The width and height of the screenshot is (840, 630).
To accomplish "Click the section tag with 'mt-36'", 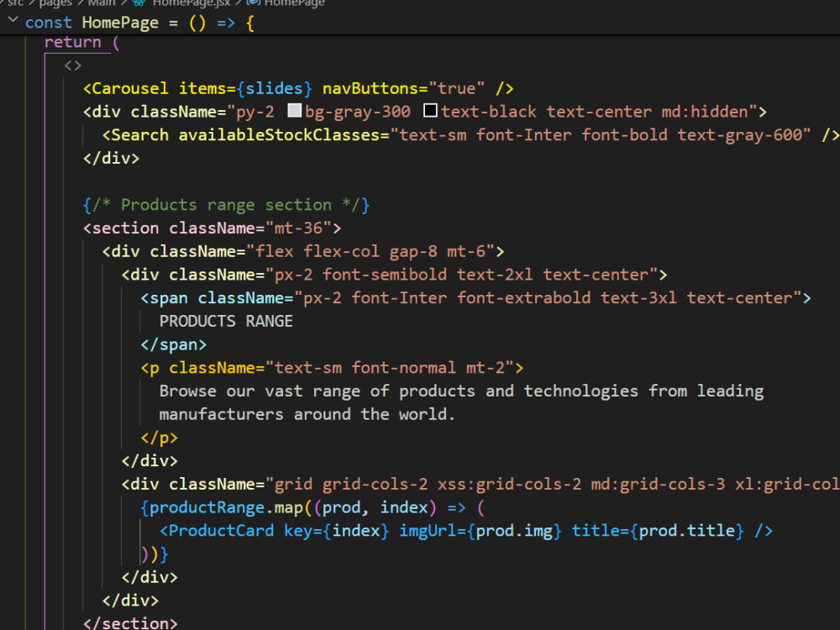I will pos(213,228).
